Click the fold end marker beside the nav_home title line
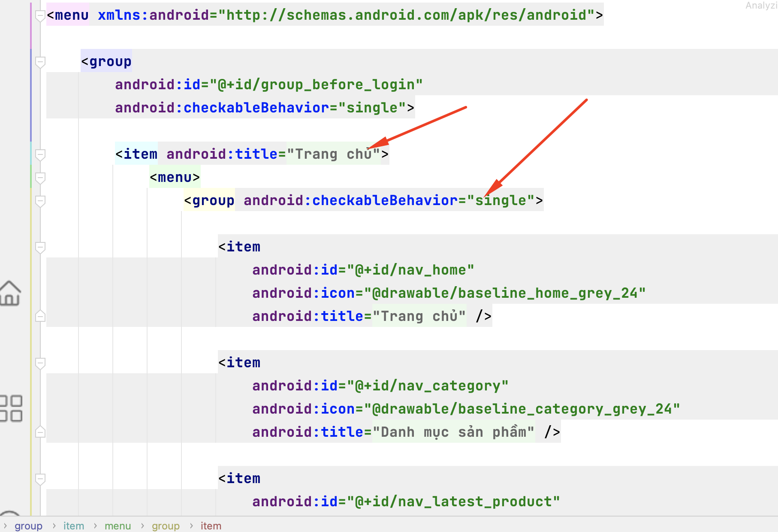Screen dimensions: 778x532 click(x=40, y=316)
